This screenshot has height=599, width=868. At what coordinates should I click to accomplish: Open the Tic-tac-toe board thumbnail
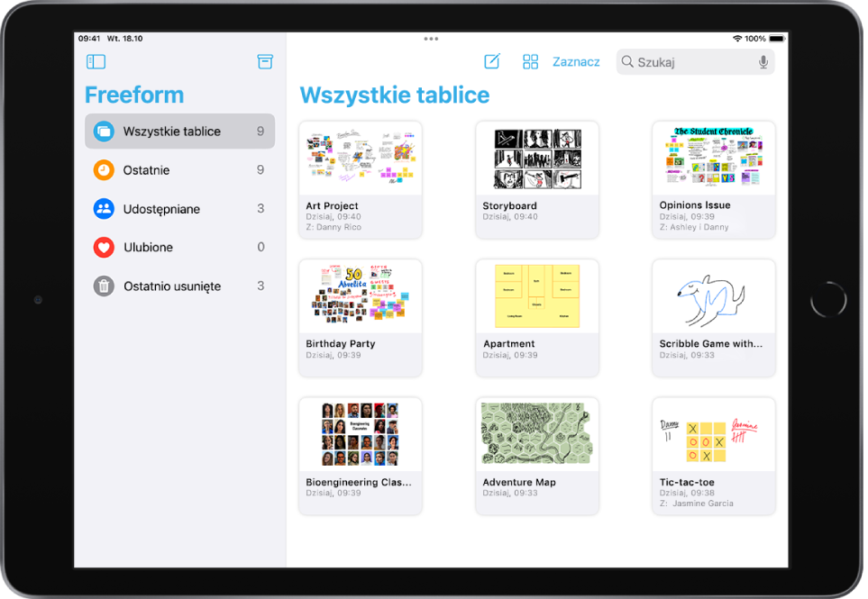coord(714,435)
